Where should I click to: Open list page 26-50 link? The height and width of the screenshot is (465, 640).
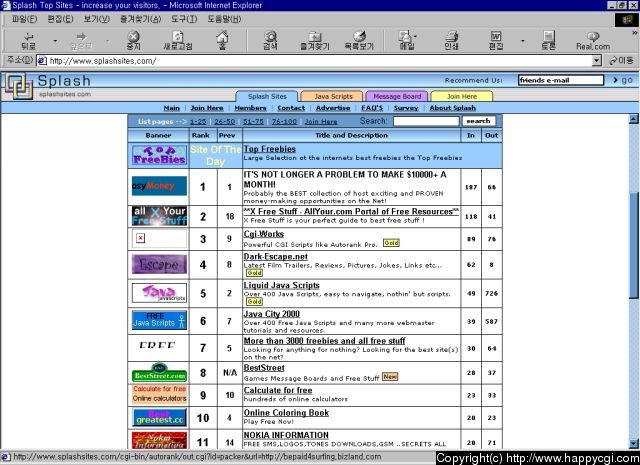click(x=224, y=121)
